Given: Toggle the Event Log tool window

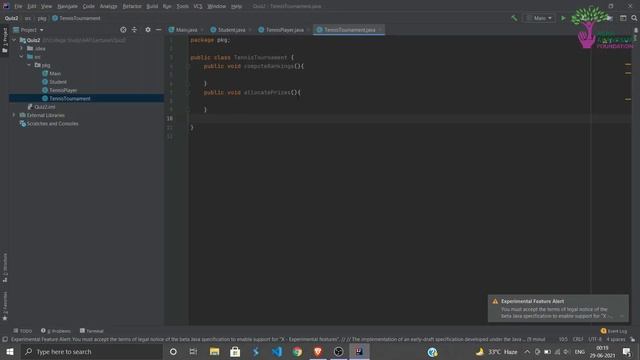Looking at the screenshot, I should coord(614,331).
